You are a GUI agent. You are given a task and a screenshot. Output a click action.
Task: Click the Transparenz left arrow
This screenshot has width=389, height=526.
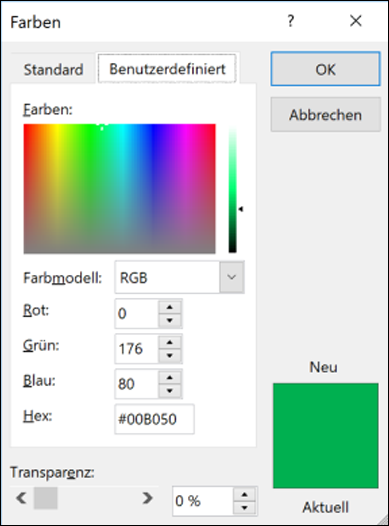point(21,498)
